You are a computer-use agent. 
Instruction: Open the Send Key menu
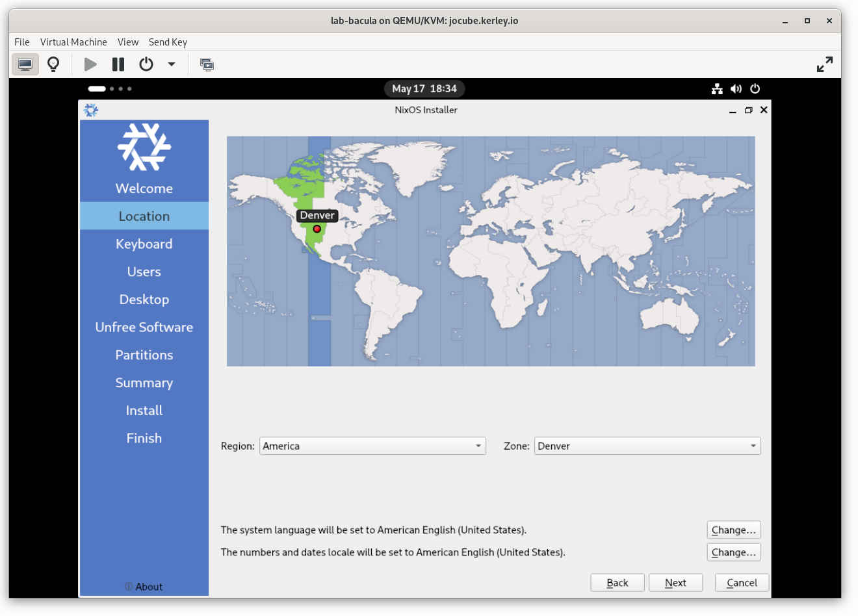168,42
